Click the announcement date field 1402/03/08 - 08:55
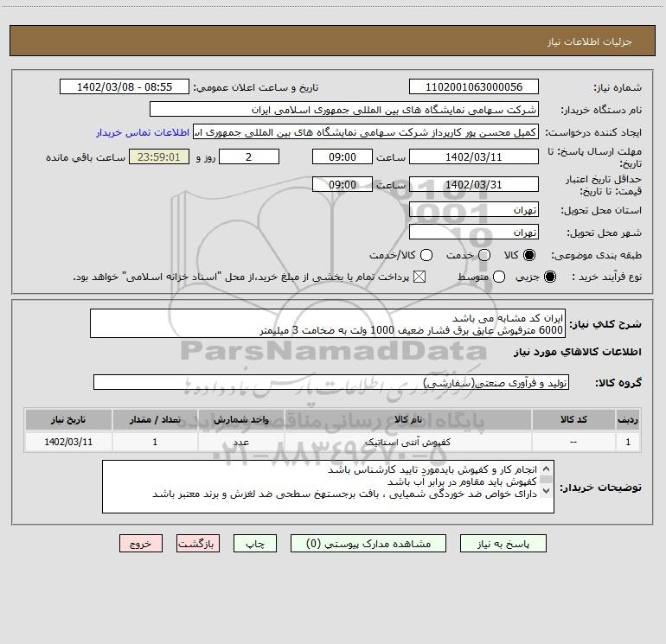The image size is (666, 644). coord(125,86)
